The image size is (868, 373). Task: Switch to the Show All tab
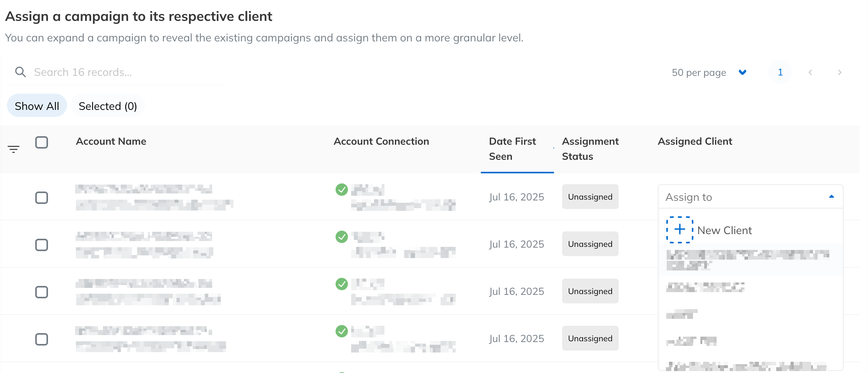(37, 105)
